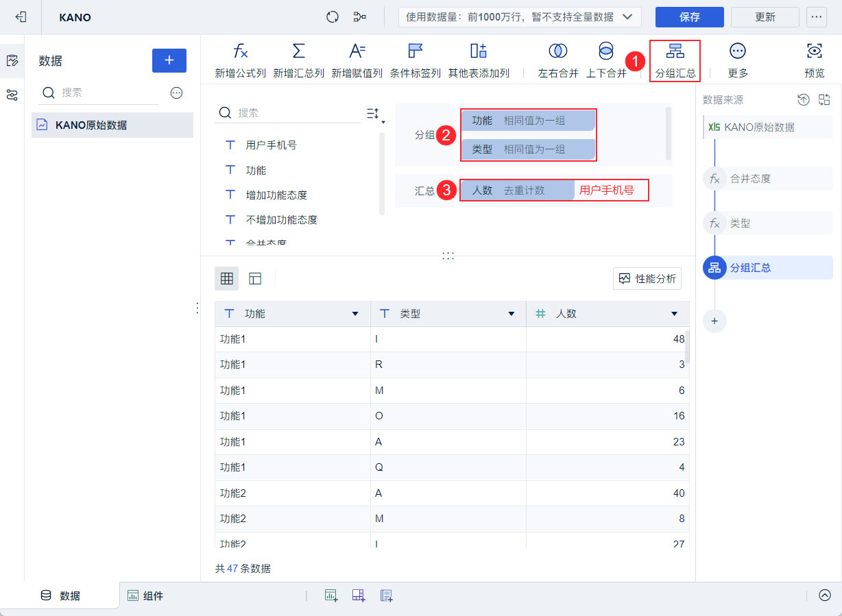Click the history/restore icon by 数据来源
The width and height of the screenshot is (842, 616).
pos(804,99)
